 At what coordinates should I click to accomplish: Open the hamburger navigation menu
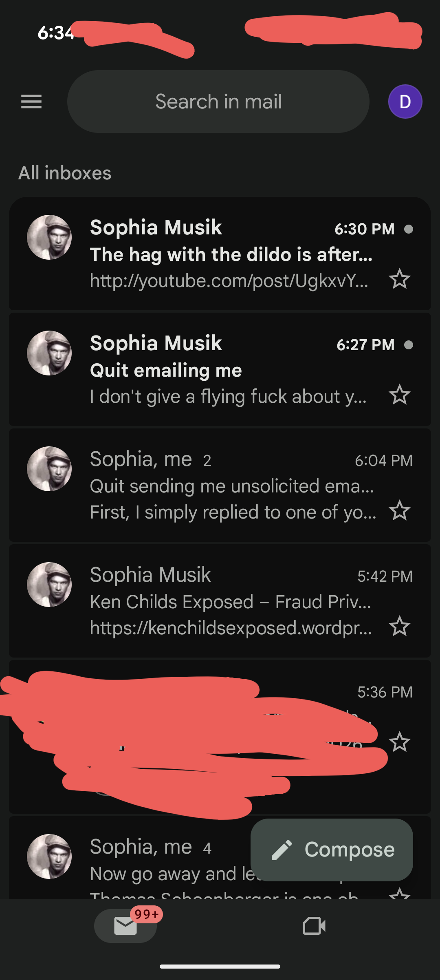click(x=31, y=102)
